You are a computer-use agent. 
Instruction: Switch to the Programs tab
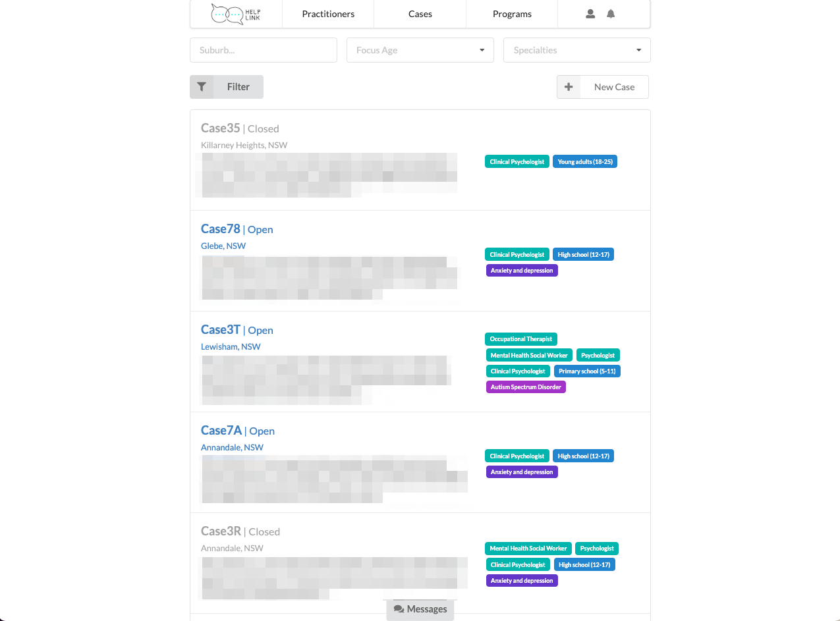coord(512,14)
